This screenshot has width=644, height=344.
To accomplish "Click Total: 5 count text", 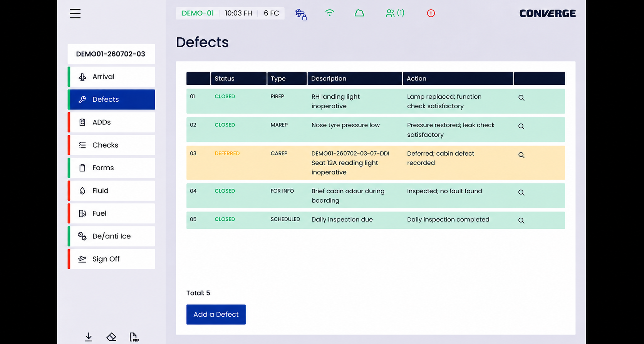I will (x=198, y=293).
